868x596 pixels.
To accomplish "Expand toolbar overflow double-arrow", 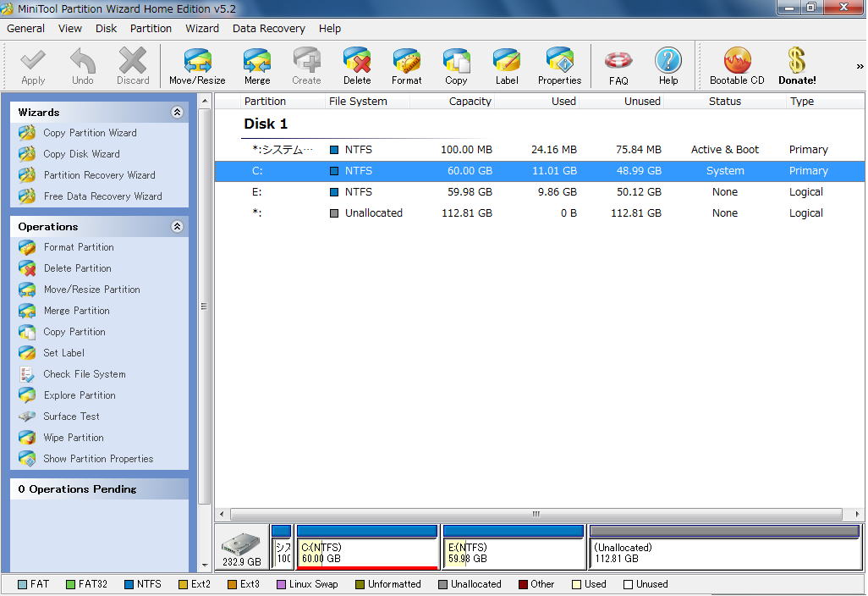I will (x=860, y=67).
